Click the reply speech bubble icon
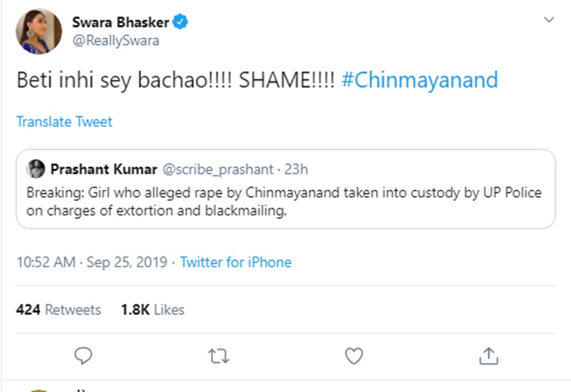Viewport: 571px width, 392px height. [82, 356]
